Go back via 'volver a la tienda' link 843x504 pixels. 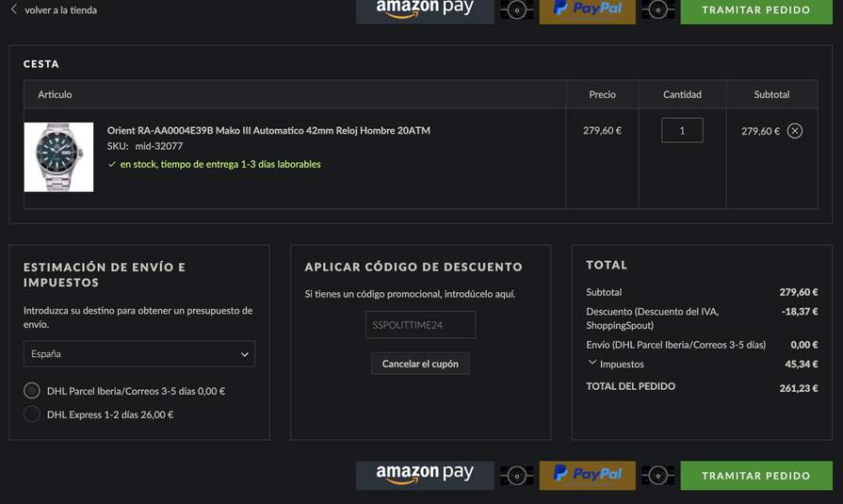click(60, 9)
